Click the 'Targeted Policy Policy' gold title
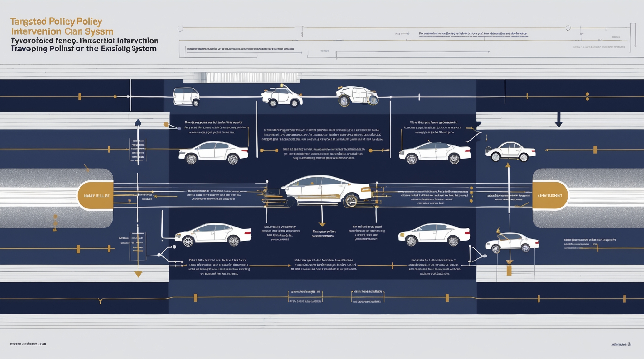This screenshot has height=359, width=644. [x=56, y=22]
